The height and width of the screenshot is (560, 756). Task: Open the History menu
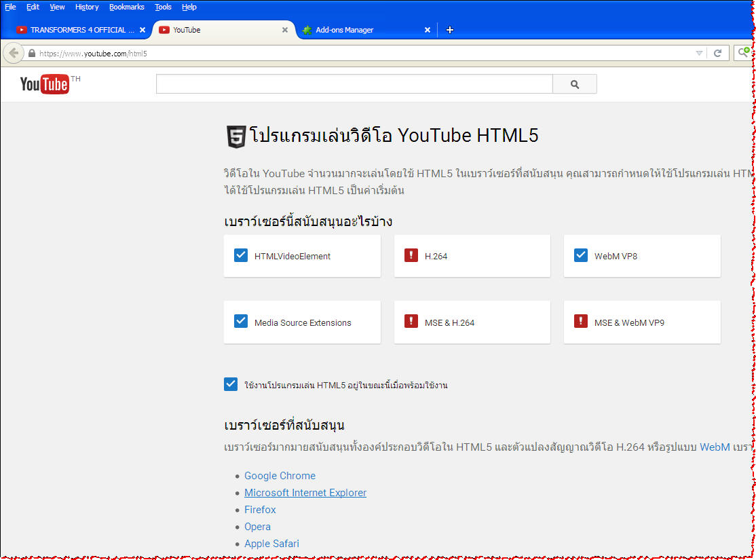pos(87,7)
